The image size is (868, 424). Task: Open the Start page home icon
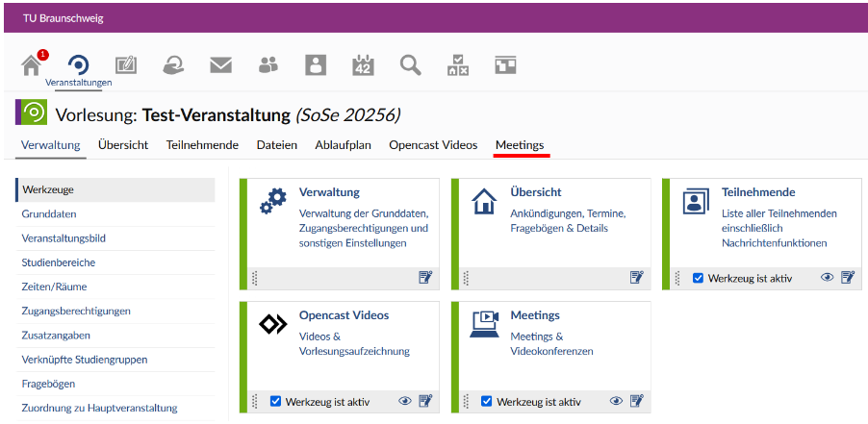(32, 65)
